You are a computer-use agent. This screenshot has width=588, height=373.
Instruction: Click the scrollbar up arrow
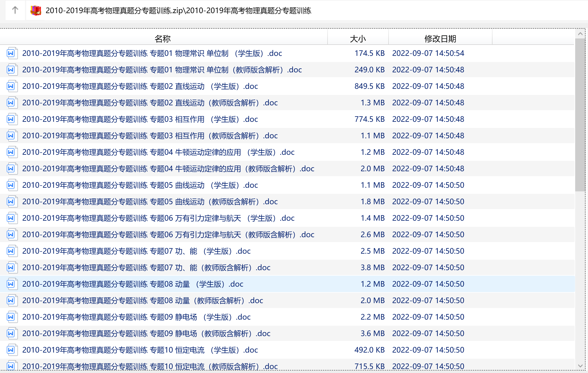point(580,34)
